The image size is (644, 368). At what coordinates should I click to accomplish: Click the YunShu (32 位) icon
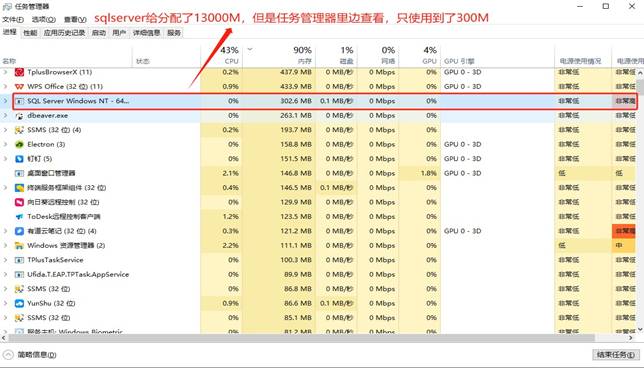pyautogui.click(x=19, y=304)
